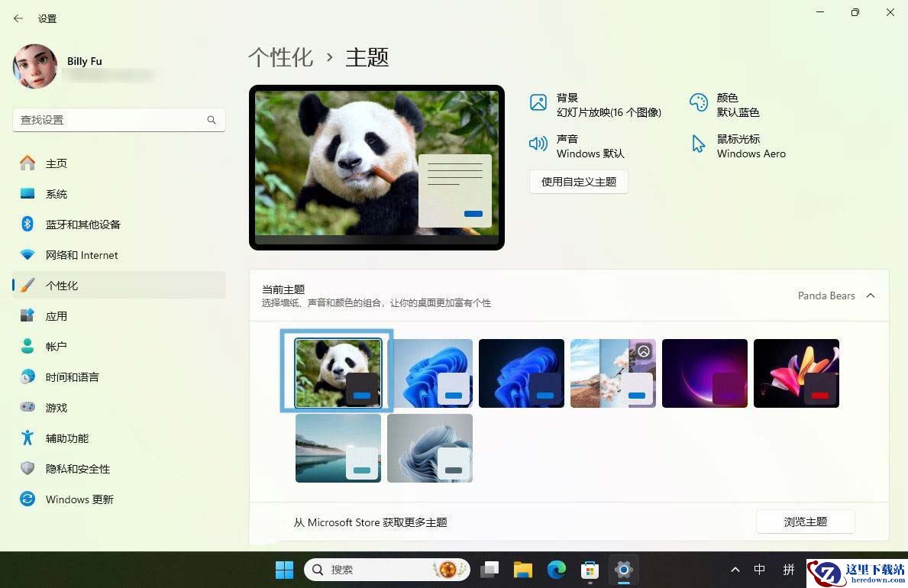Select the Panda Bears theme thumbnail
This screenshot has height=588, width=908.
pos(338,373)
